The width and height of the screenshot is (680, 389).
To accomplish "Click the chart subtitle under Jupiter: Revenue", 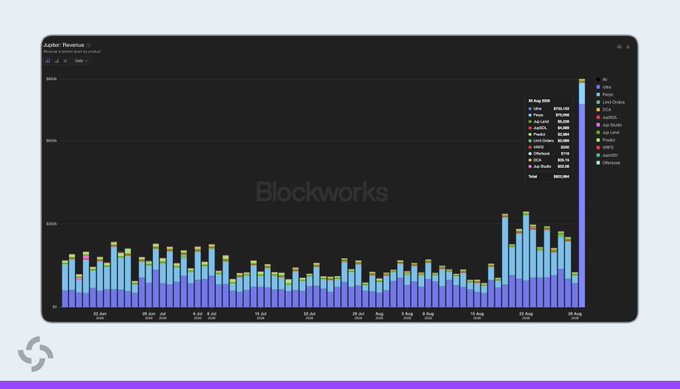I will click(72, 52).
